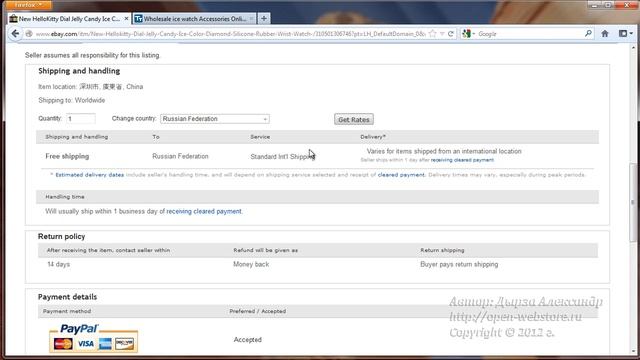Click the Accepted payment status text

pos(248,340)
